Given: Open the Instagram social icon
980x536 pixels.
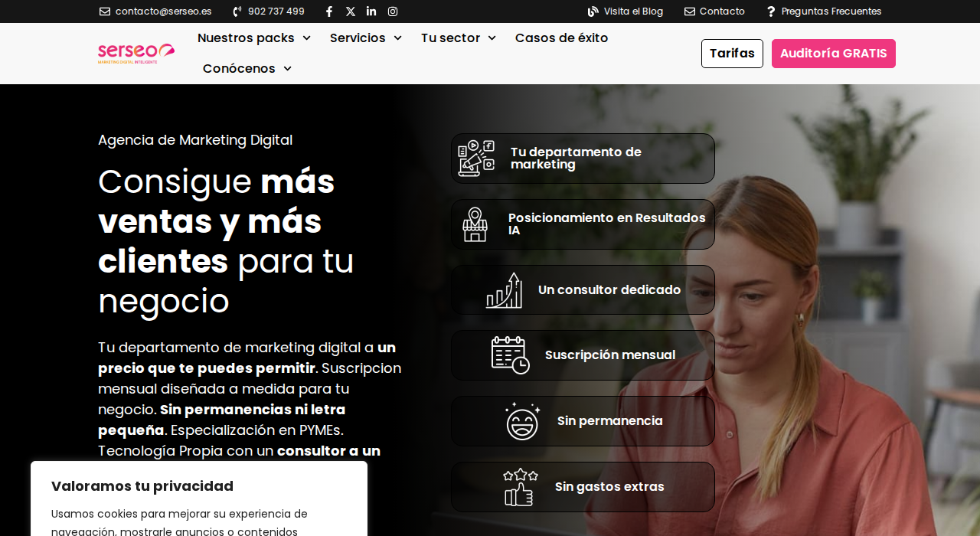Looking at the screenshot, I should point(393,11).
